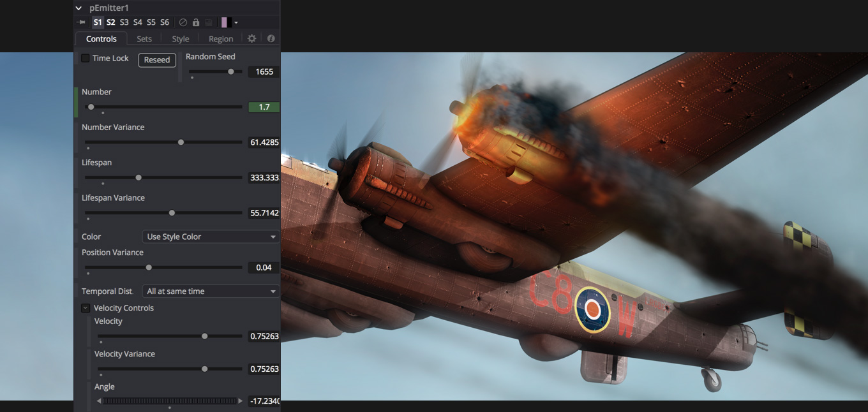This screenshot has height=412, width=868.
Task: Open the tile color dropdown arrow
Action: point(236,23)
